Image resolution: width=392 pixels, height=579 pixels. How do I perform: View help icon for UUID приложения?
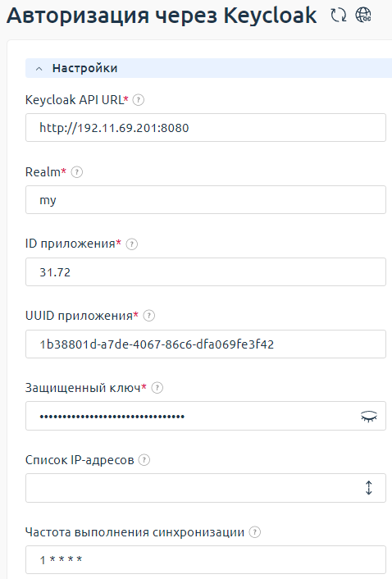tap(148, 316)
